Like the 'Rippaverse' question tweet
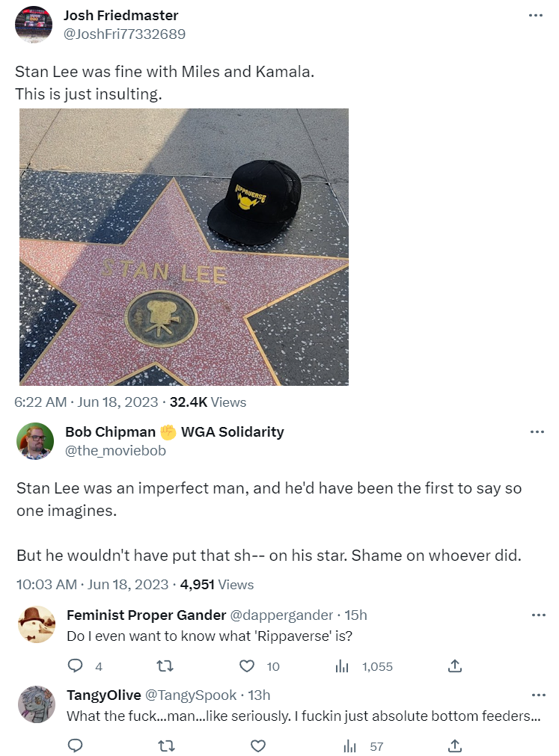Screen dimensions: 559x756 click(x=248, y=666)
